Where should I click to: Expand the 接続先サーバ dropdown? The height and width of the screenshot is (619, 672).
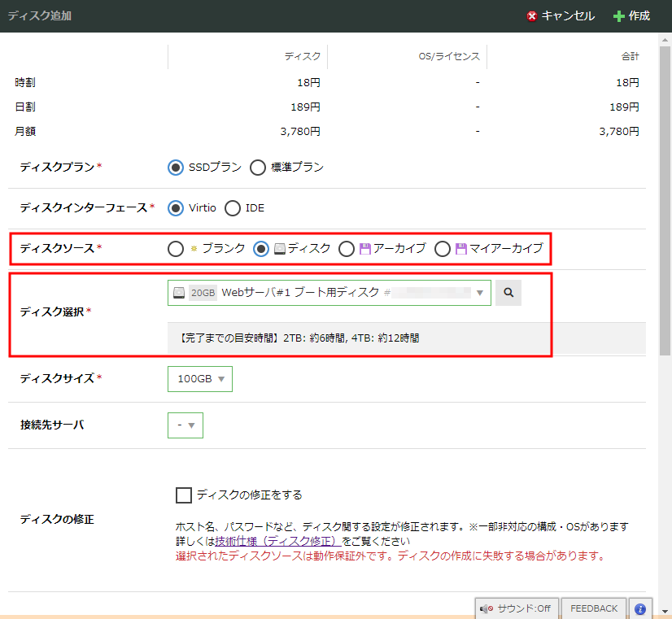tap(185, 425)
